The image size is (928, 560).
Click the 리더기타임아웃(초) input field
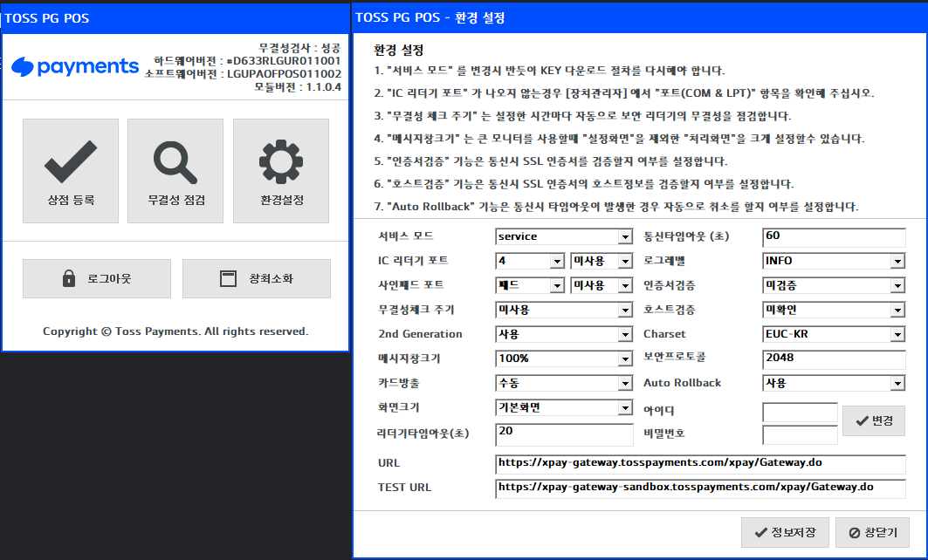[x=564, y=434]
